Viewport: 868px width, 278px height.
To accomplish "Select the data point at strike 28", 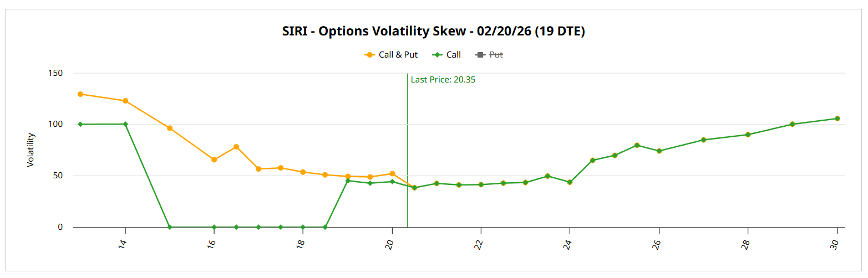I will click(748, 135).
